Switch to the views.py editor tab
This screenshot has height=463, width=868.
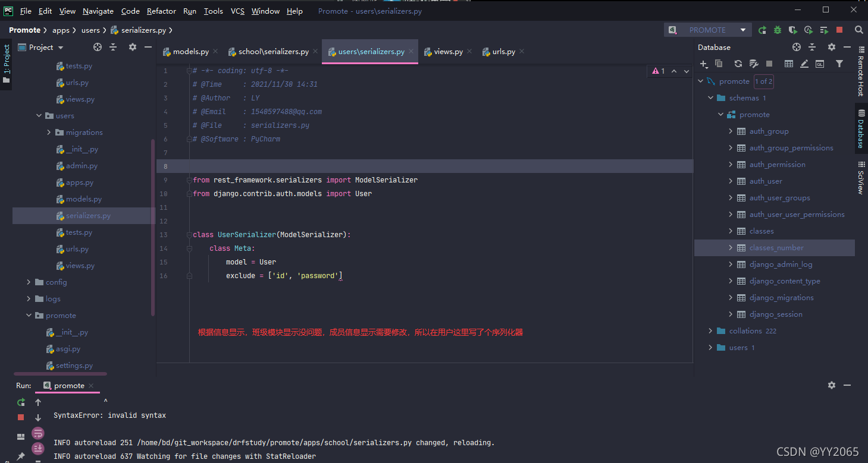click(x=449, y=52)
